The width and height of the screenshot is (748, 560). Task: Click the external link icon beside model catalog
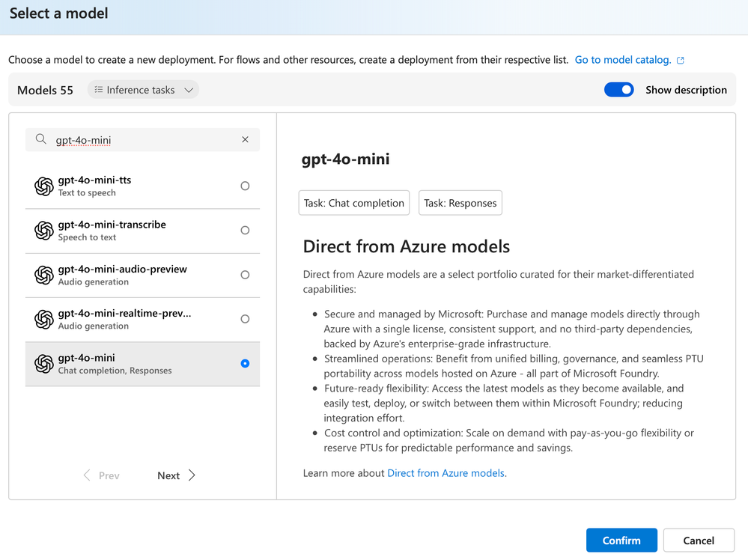[x=681, y=61]
